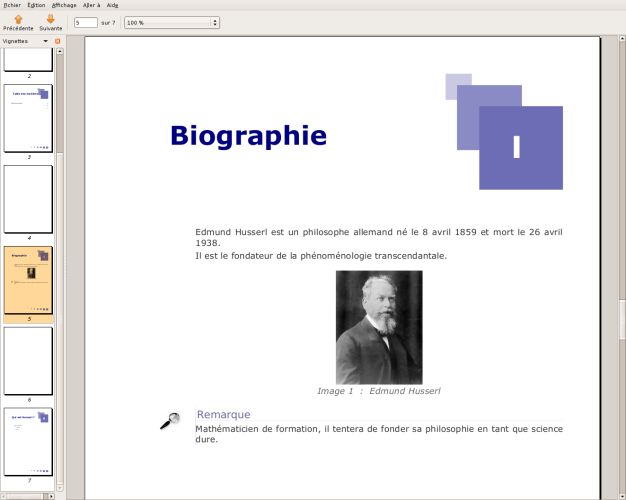
Task: Select page 3 thumbnail in sidebar
Action: point(28,117)
